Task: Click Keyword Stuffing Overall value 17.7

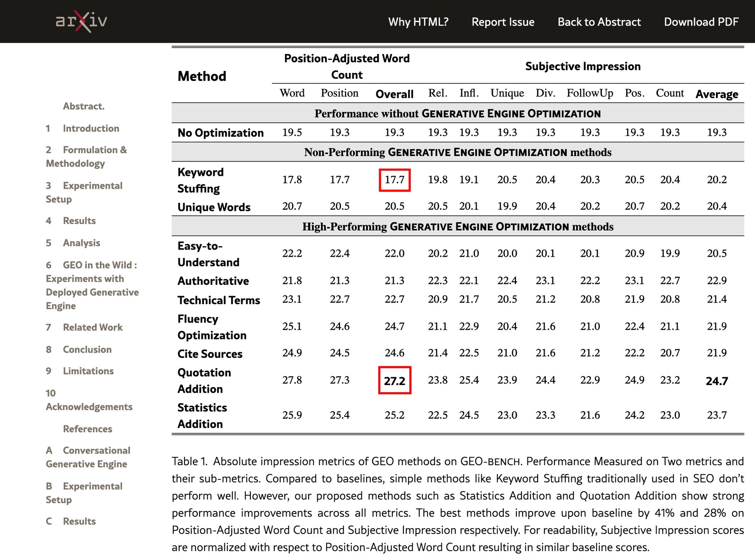Action: (x=395, y=180)
